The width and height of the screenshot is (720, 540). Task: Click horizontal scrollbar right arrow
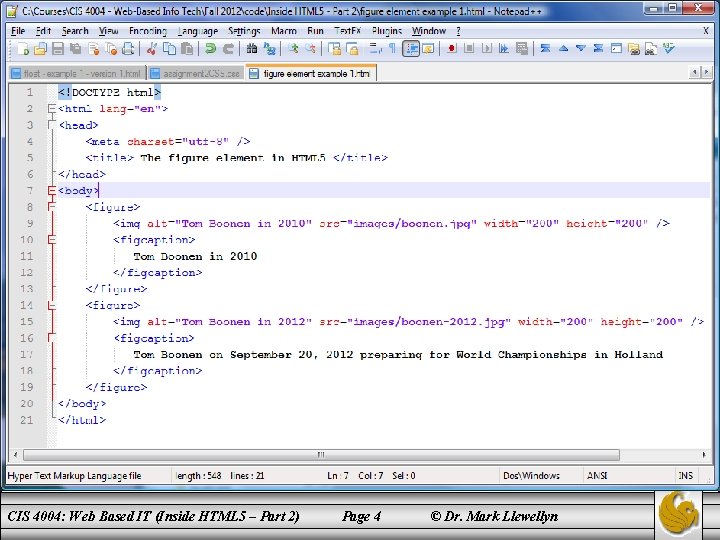coord(704,455)
